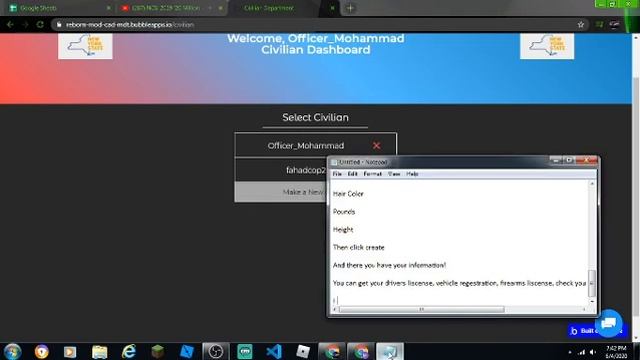Open the blue chat bubble widget

609,323
